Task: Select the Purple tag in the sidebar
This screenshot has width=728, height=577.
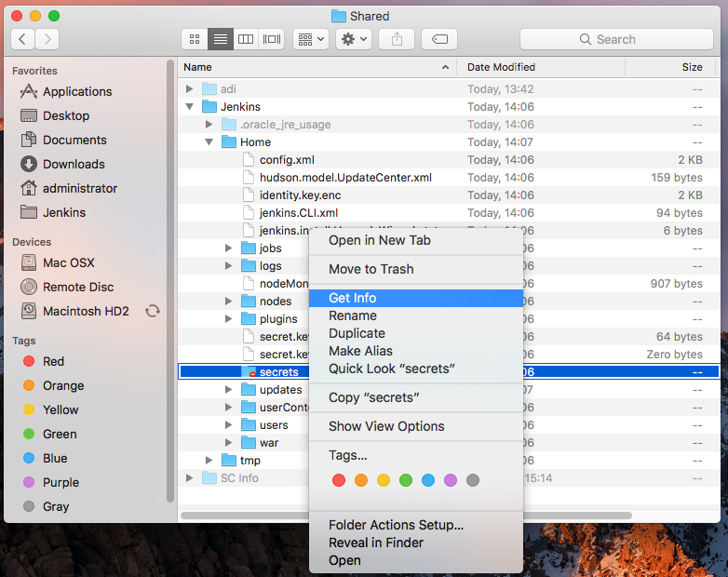Action: click(x=51, y=482)
